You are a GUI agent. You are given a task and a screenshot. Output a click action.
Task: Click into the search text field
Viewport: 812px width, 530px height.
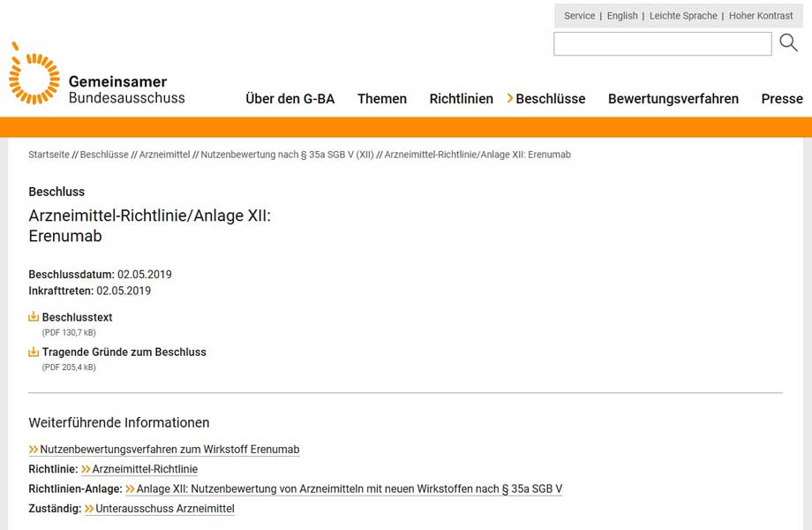pyautogui.click(x=662, y=44)
